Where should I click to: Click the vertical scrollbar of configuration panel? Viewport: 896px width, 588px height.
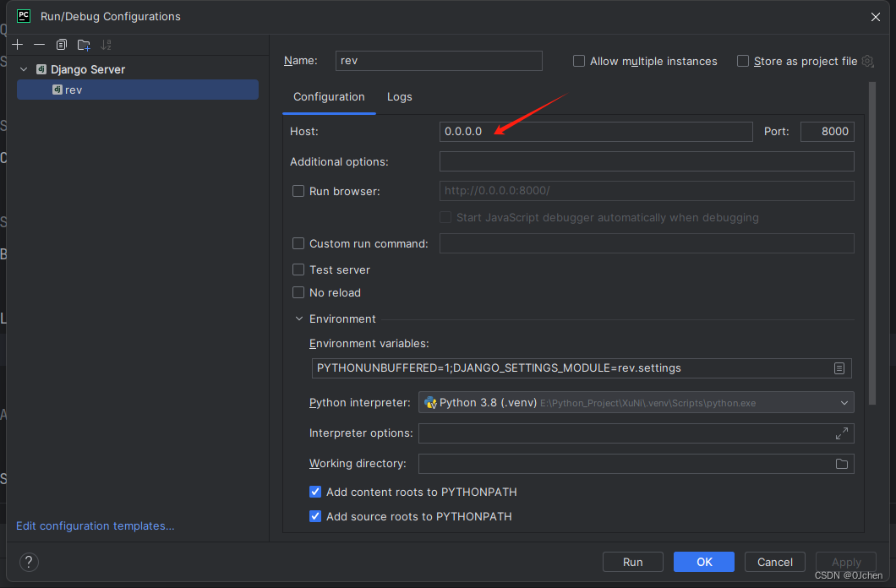[872, 242]
